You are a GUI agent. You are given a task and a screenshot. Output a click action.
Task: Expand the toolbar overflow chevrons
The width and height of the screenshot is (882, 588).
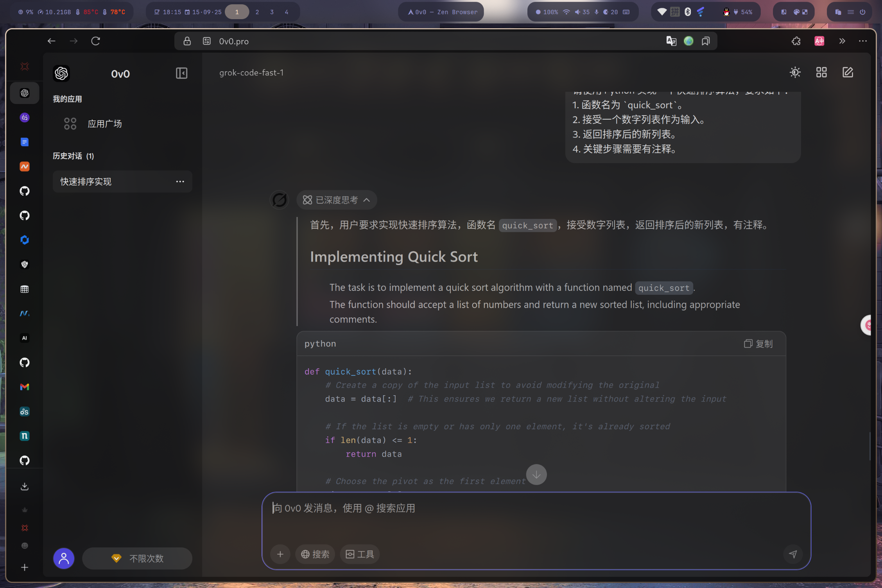click(x=842, y=41)
